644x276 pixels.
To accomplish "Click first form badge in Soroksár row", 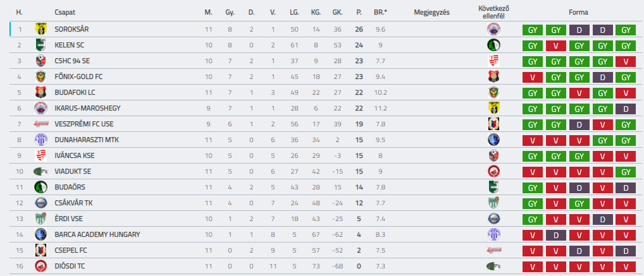I will (x=533, y=29).
